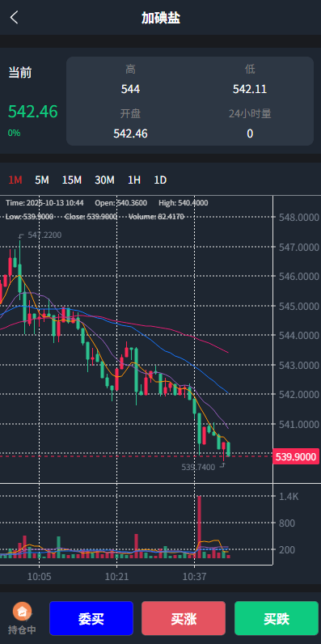Screen dimensions: 321x644
Task: Choose the 1H timeframe
Action: tap(134, 180)
